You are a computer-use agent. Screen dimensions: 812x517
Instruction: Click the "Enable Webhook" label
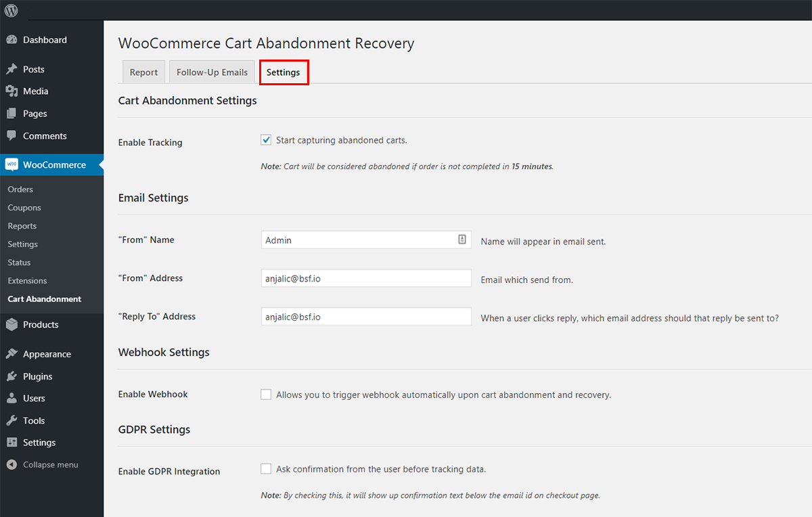[x=153, y=395]
